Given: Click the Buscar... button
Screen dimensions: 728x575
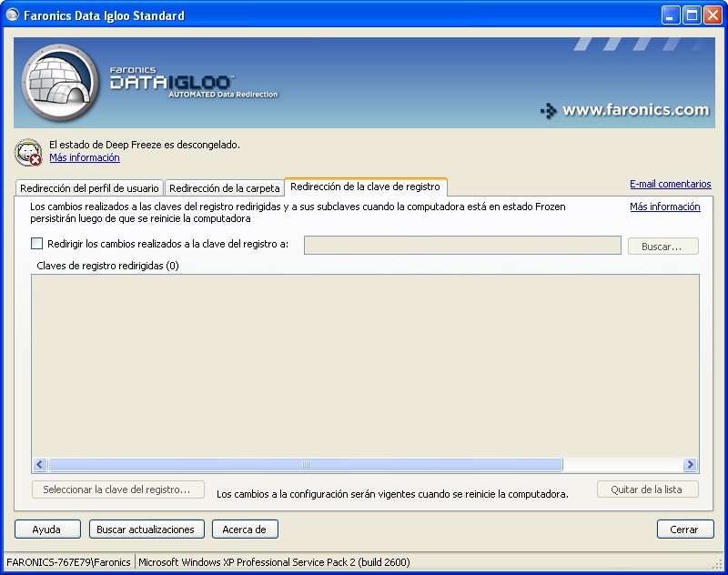Looking at the screenshot, I should (x=663, y=247).
